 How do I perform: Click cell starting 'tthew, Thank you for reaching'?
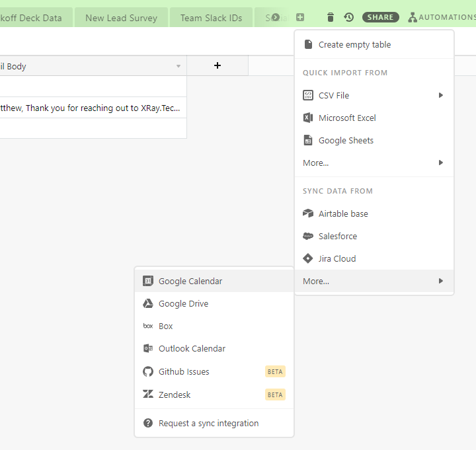pos(93,108)
